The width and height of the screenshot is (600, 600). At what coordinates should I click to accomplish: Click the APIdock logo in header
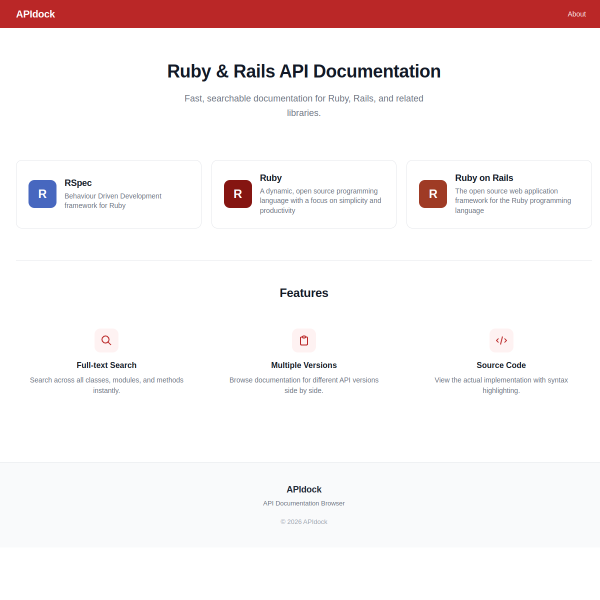pos(36,14)
